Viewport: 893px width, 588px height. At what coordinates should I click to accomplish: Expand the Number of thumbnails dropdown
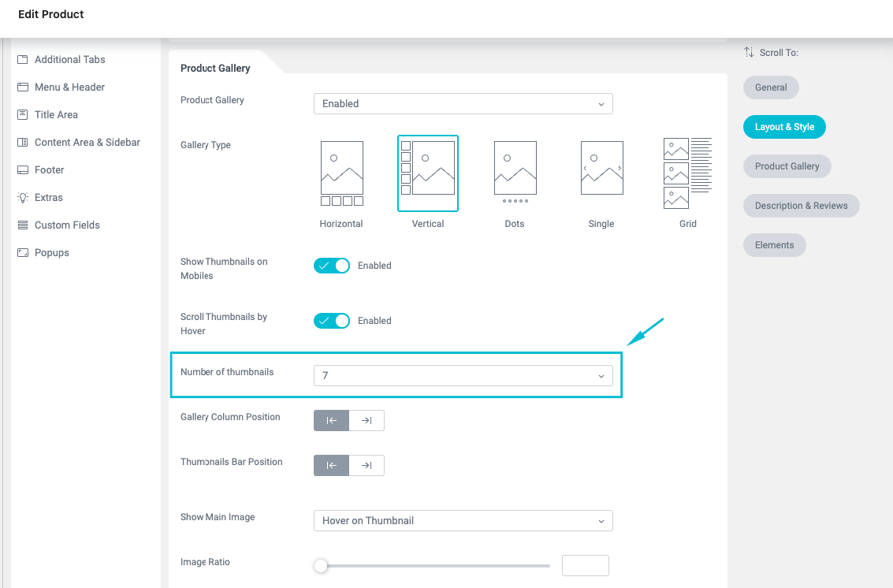[x=463, y=376]
